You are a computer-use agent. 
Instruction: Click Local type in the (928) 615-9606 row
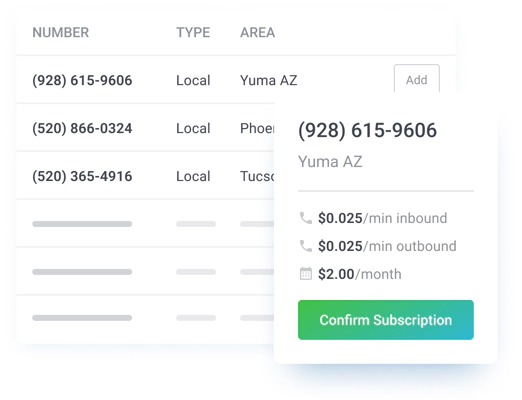193,80
